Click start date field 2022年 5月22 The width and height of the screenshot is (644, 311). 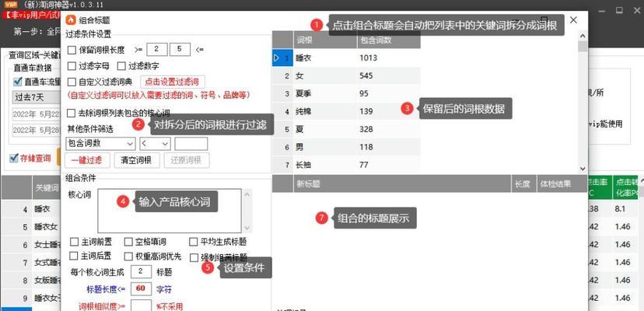click(x=36, y=114)
